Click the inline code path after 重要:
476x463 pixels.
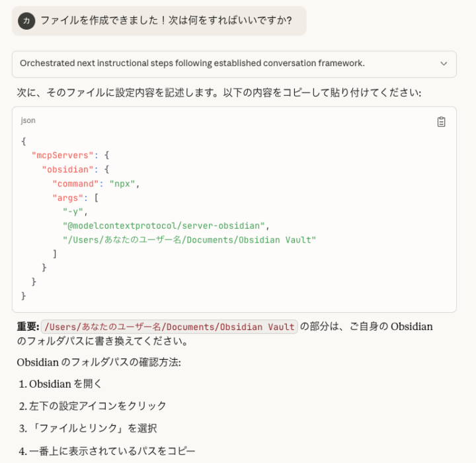170,327
